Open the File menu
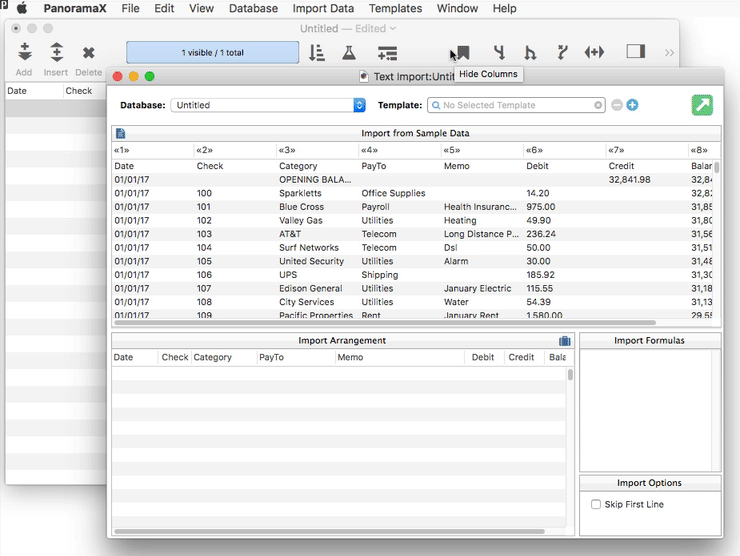 point(130,8)
